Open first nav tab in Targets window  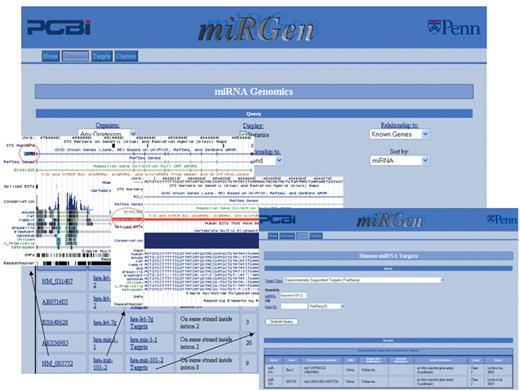coord(273,236)
